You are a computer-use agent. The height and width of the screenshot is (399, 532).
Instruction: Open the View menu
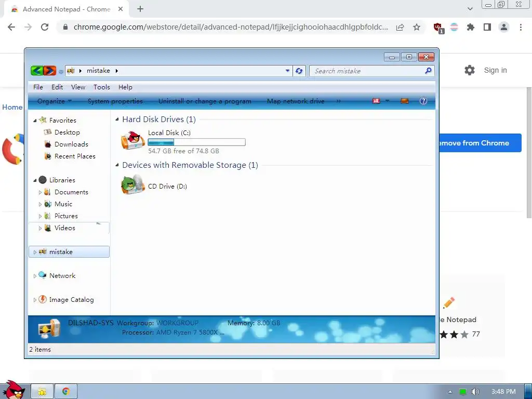[78, 87]
